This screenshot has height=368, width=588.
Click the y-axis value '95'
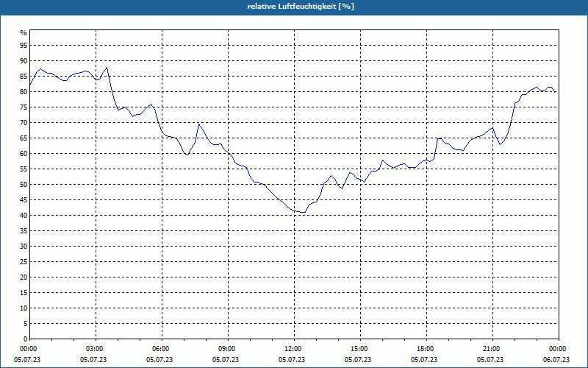click(24, 46)
